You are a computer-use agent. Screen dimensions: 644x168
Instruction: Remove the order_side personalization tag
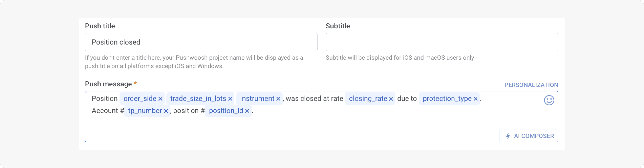click(x=160, y=99)
